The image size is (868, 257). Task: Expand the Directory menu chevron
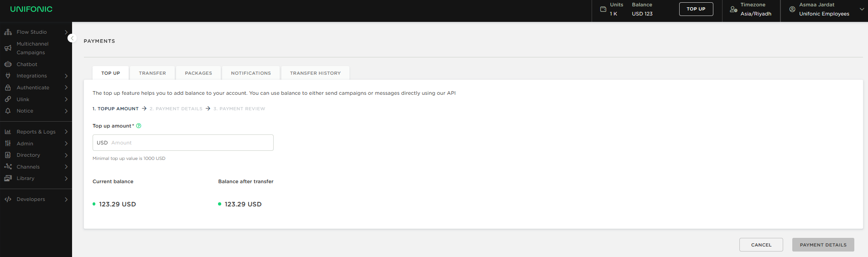(x=66, y=155)
